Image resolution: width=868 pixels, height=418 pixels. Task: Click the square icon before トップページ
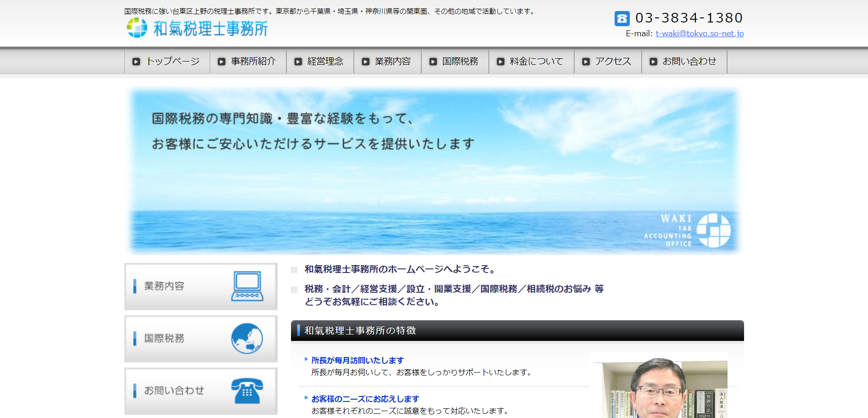[x=136, y=61]
